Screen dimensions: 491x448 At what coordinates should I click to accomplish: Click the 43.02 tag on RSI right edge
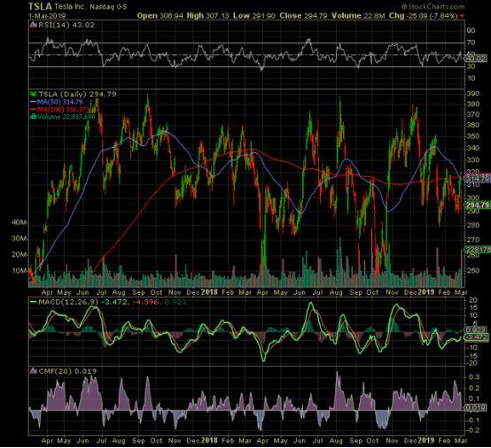(476, 58)
